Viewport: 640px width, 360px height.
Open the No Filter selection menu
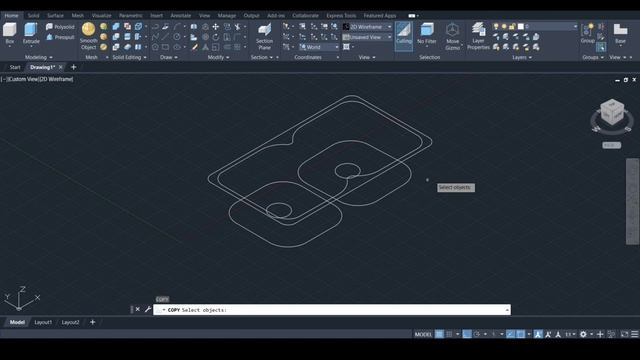pyautogui.click(x=427, y=33)
